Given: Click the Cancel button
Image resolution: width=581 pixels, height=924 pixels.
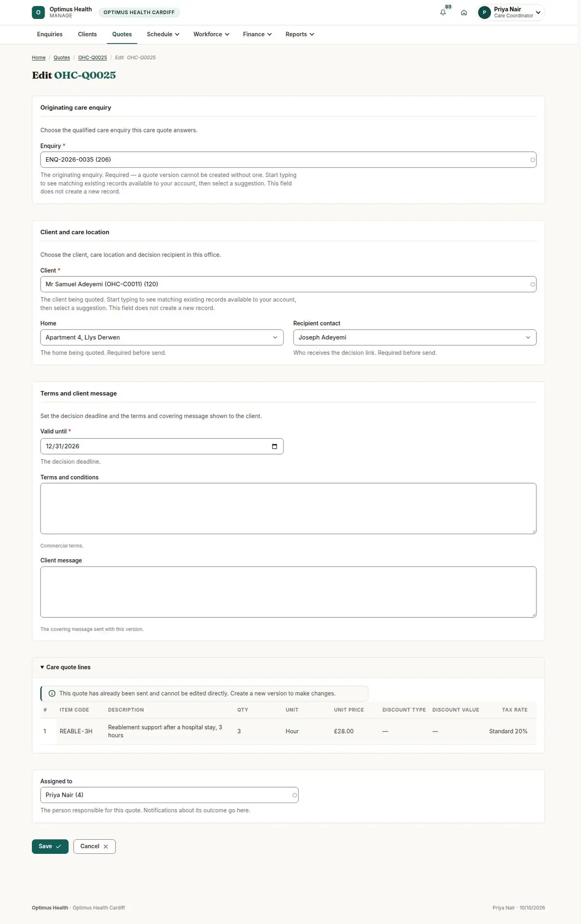Looking at the screenshot, I should coord(94,847).
